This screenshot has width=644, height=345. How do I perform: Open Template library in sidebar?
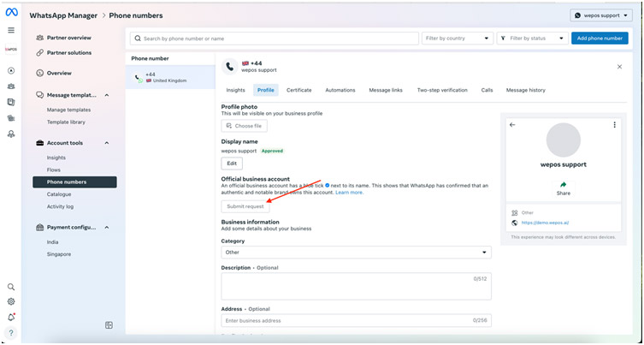(x=66, y=122)
